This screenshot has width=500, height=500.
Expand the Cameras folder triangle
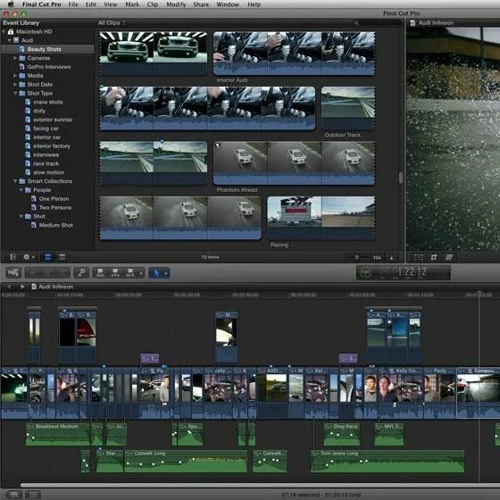point(15,58)
